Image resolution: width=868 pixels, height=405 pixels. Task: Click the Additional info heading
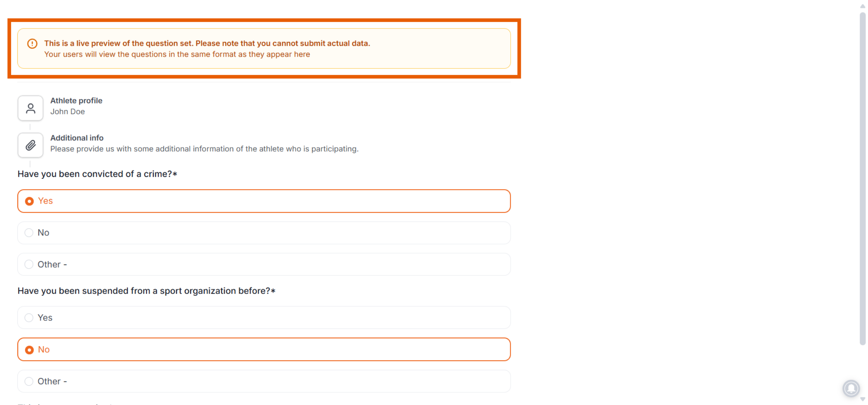[x=77, y=138]
